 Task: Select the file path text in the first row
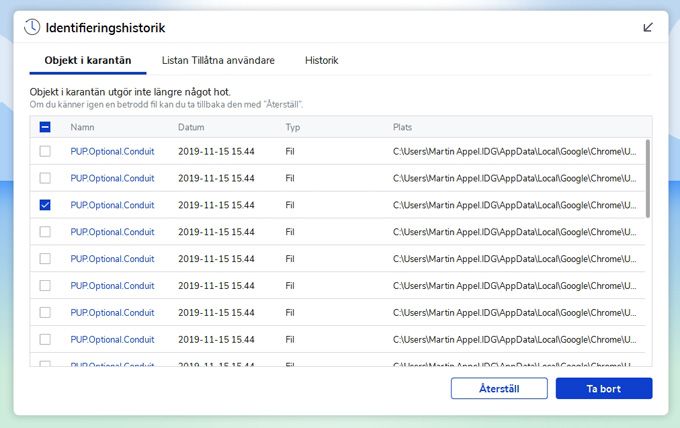click(514, 151)
